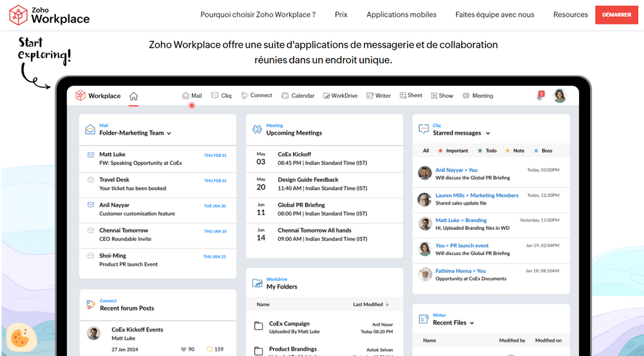
Task: Open Chennai Tomorrow All hands meeting
Action: tap(325, 234)
